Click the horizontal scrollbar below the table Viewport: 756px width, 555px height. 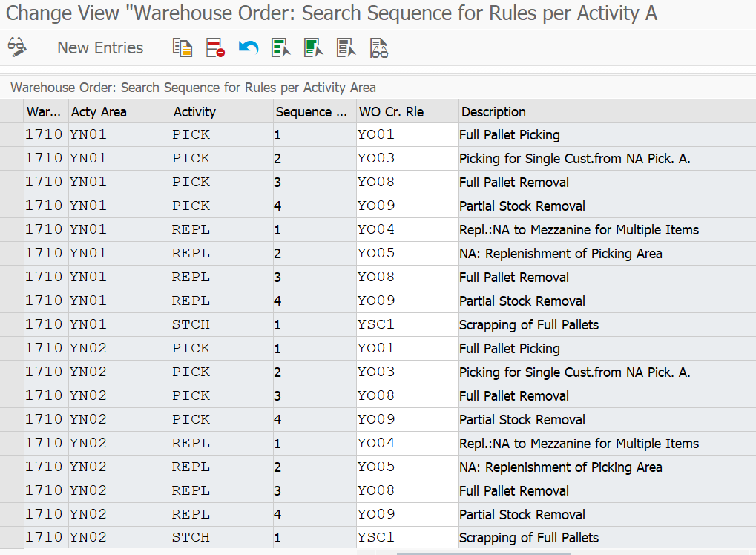pyautogui.click(x=482, y=552)
